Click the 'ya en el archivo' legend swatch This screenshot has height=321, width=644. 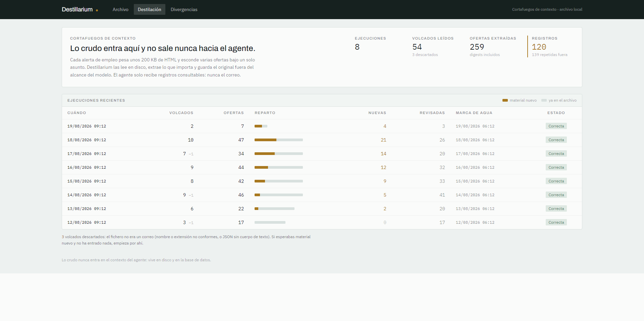pos(544,100)
